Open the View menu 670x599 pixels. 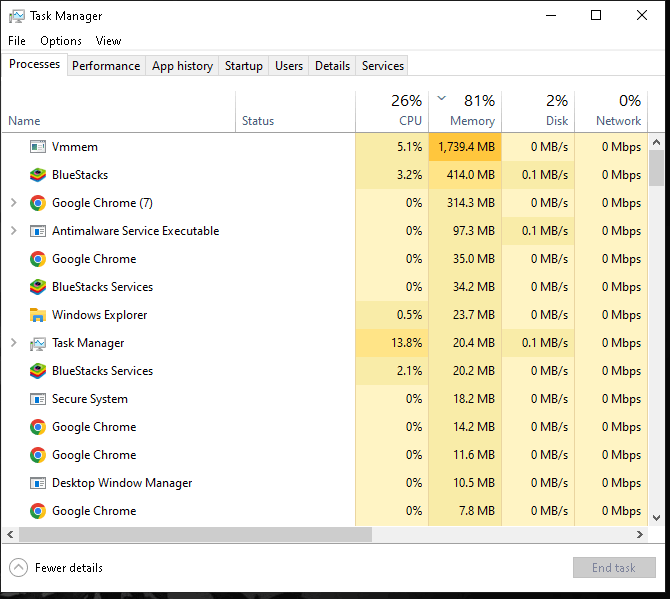coord(108,41)
